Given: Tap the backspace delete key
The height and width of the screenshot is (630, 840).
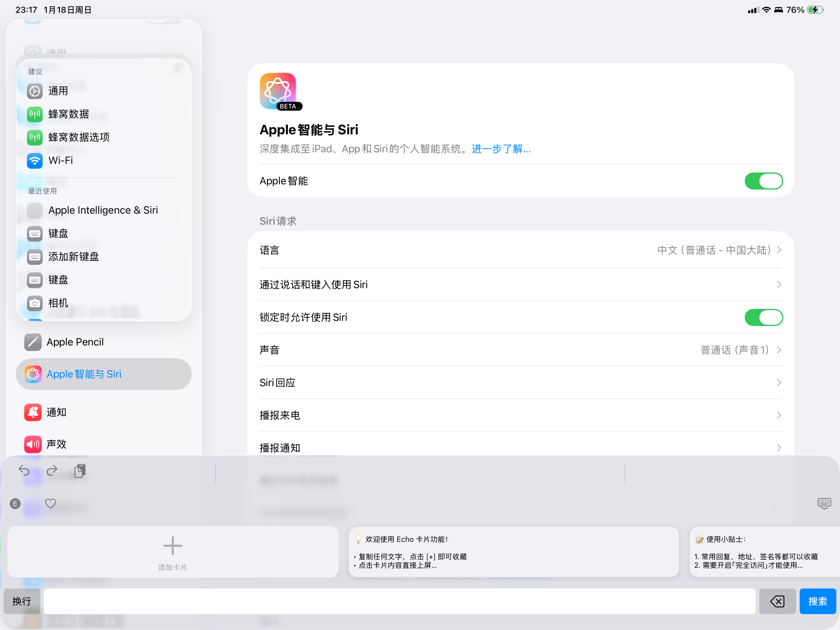Looking at the screenshot, I should (777, 601).
